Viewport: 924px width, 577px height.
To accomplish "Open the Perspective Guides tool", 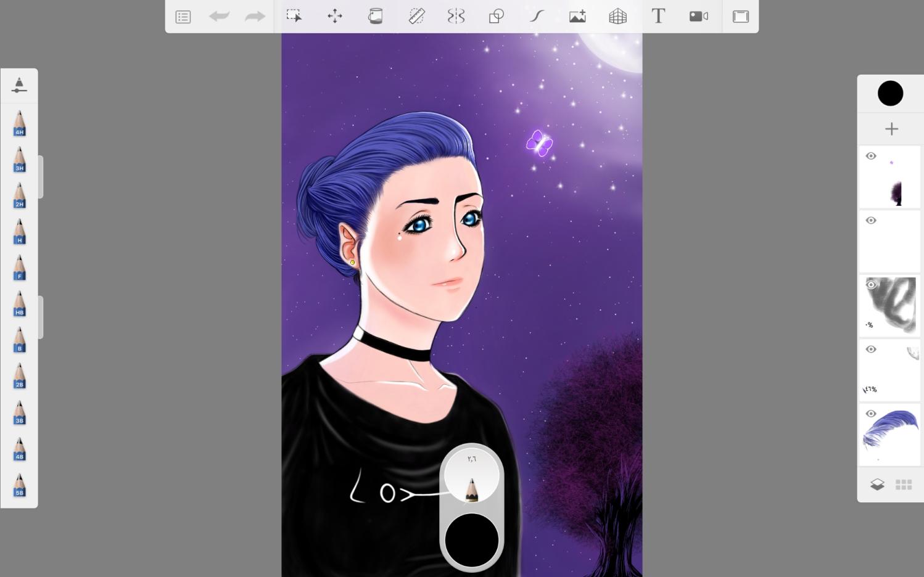I will coord(617,16).
